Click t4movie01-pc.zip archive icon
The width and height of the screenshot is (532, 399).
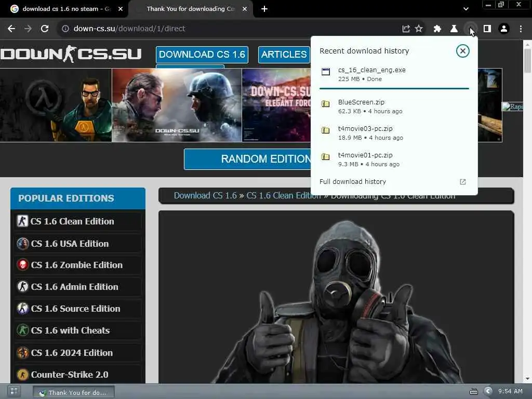point(326,157)
